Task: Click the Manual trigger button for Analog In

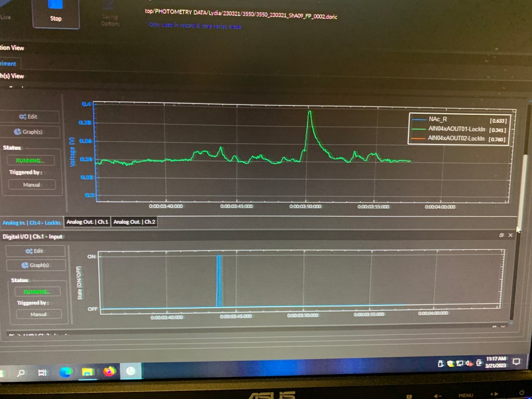Action: click(31, 185)
